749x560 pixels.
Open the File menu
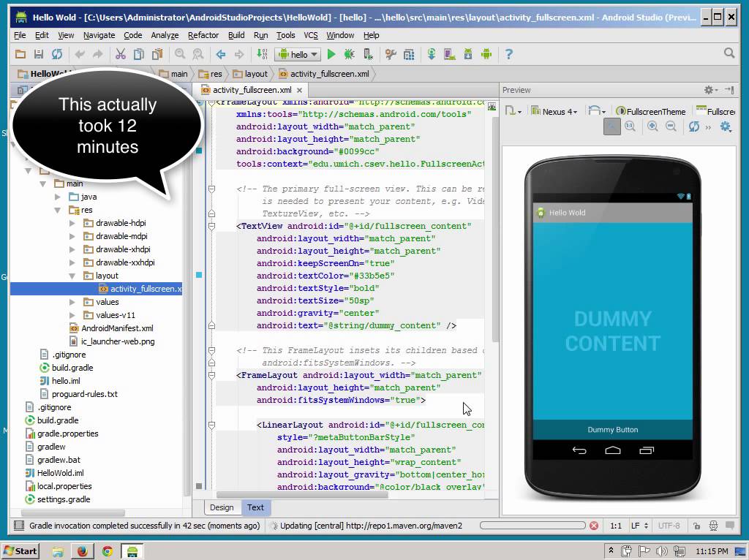tap(20, 35)
